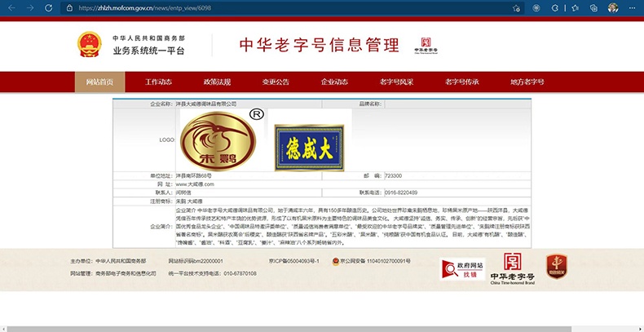Click the phone number 0916-8220489

pyautogui.click(x=401, y=193)
